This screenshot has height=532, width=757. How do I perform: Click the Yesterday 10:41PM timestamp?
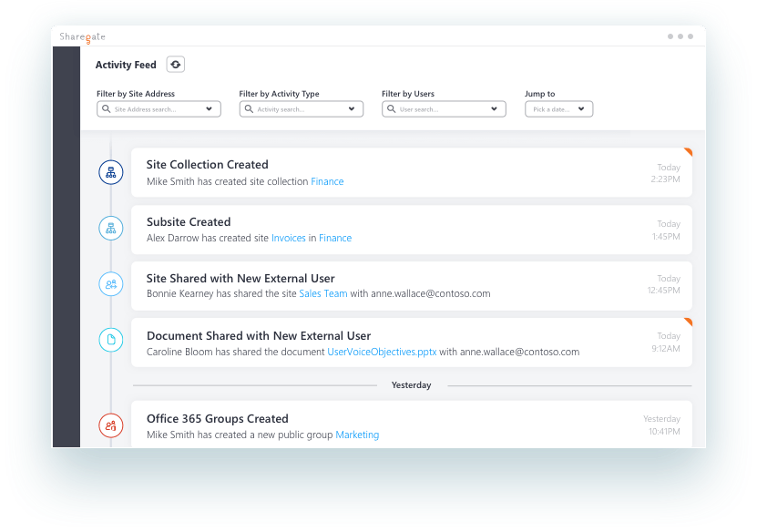(662, 425)
